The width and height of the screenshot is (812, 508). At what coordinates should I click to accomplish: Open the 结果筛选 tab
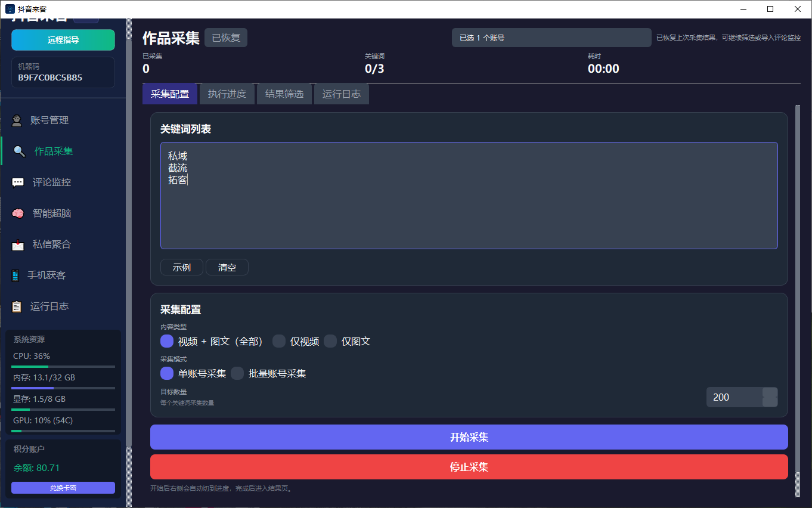(284, 94)
